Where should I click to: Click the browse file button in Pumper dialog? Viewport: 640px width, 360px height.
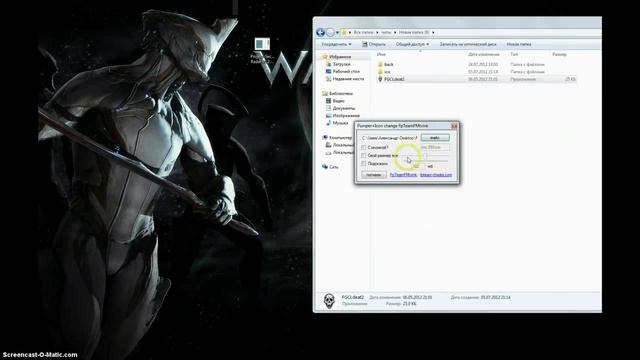point(435,138)
